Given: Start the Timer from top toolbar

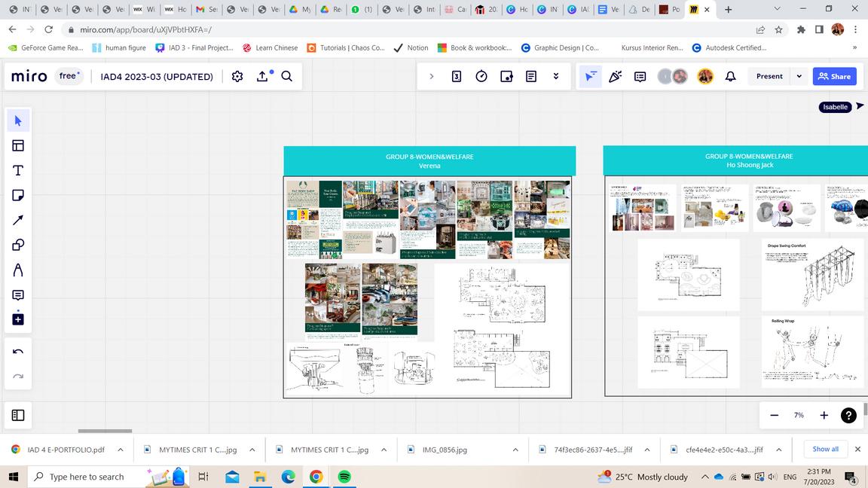Looking at the screenshot, I should pyautogui.click(x=481, y=76).
